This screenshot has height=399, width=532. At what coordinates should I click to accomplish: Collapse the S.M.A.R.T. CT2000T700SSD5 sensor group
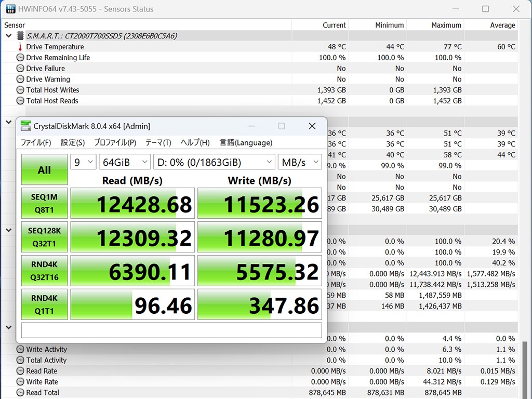click(8, 36)
